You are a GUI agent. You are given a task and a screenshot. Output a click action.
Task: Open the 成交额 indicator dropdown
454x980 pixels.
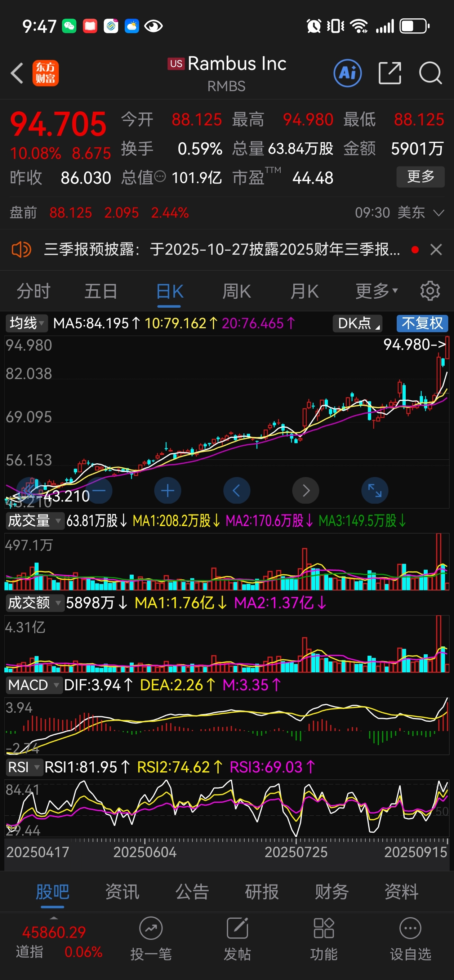pos(35,603)
